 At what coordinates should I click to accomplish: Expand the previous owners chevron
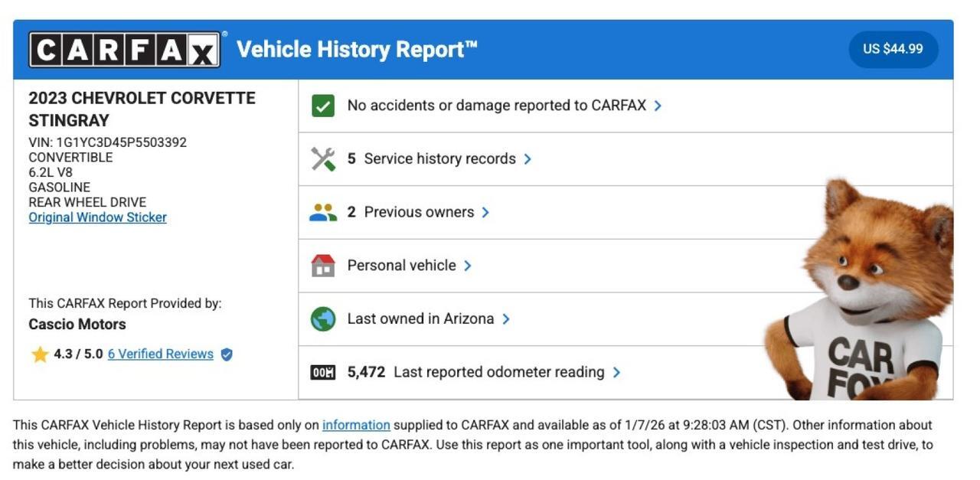(x=485, y=213)
